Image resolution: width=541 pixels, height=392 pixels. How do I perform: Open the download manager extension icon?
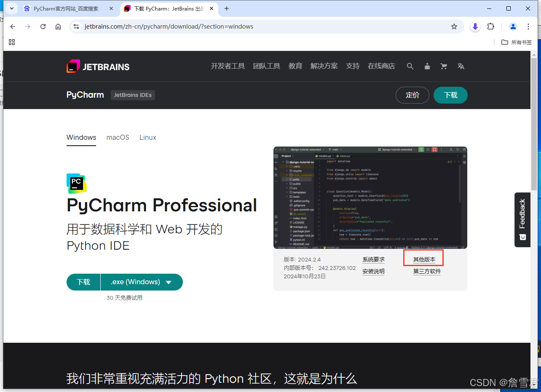[x=475, y=27]
